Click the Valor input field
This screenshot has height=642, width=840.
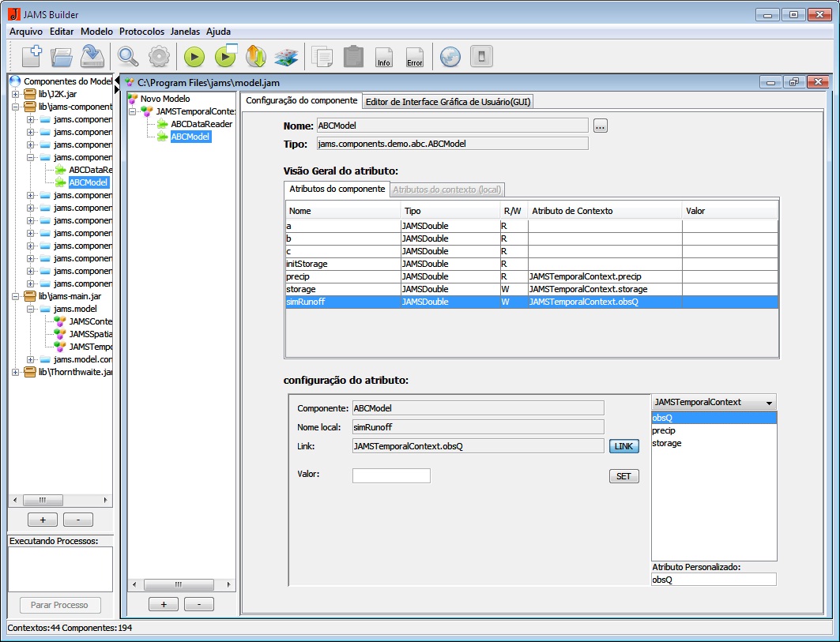(391, 475)
